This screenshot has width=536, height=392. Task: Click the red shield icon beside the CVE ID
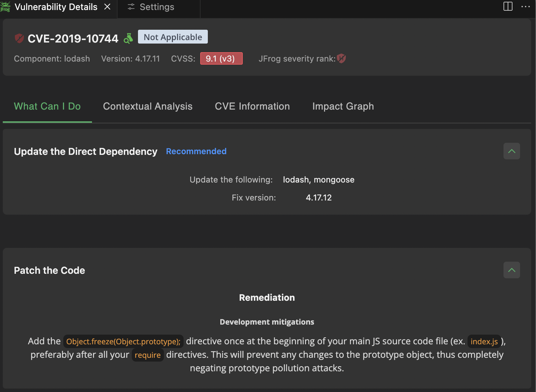pyautogui.click(x=19, y=38)
